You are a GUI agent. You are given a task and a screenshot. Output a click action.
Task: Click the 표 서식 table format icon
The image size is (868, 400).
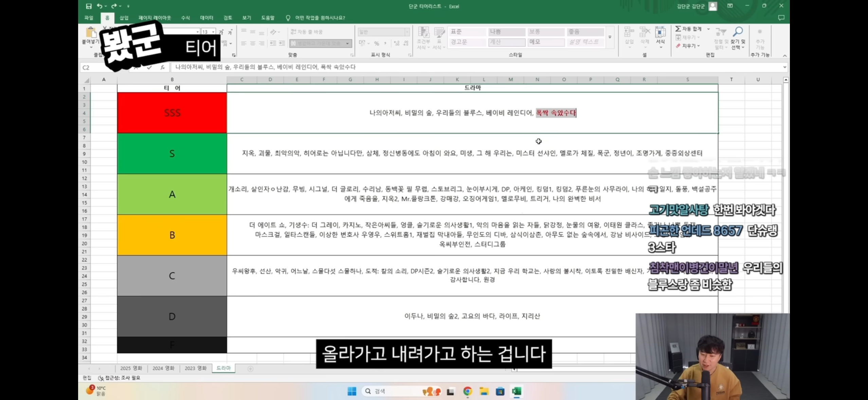[439, 33]
